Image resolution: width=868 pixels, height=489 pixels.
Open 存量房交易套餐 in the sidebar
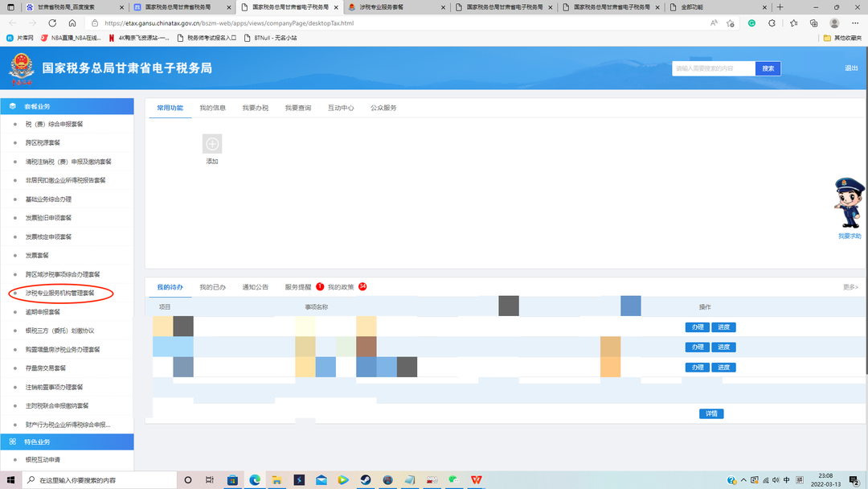(45, 368)
